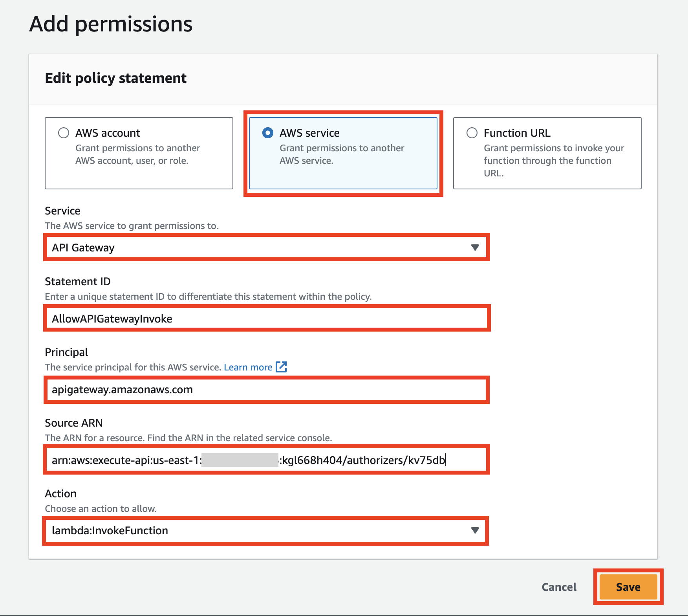Open the Learn more link for Principal
Screen dimensions: 688x616
248,367
